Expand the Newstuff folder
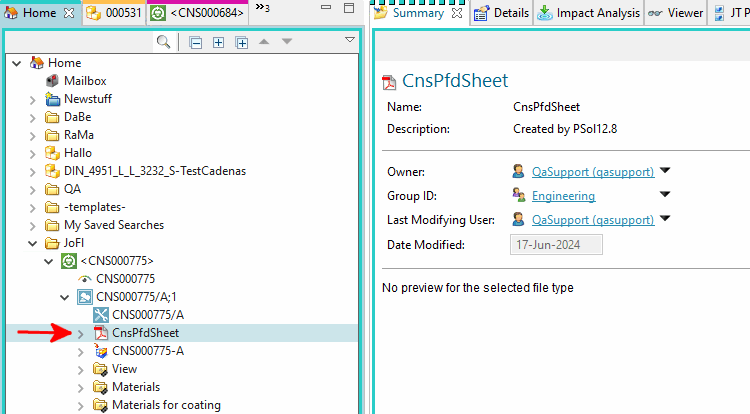Image resolution: width=750 pixels, height=414 pixels. (x=33, y=99)
